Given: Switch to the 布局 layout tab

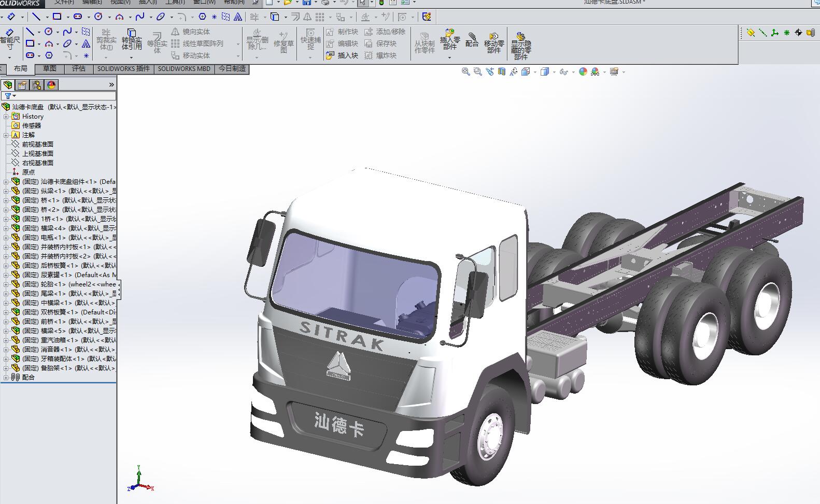Looking at the screenshot, I should click(20, 69).
